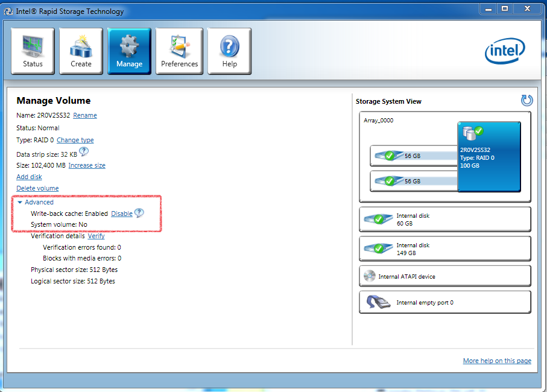Select the first 56 GB array disk
This screenshot has height=392, width=547.
point(414,156)
